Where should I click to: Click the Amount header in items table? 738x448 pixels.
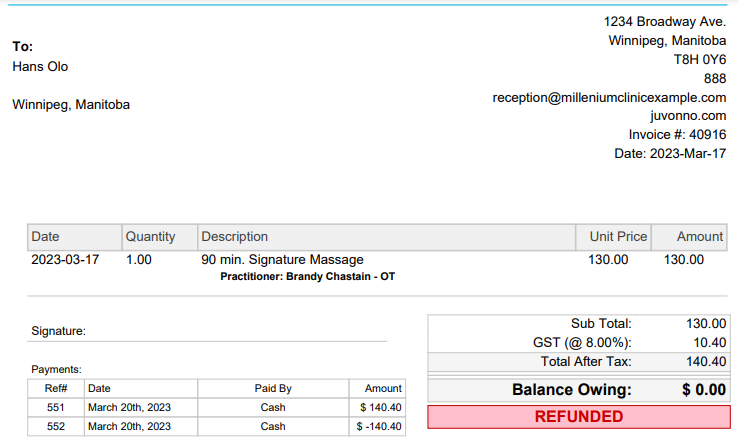pyautogui.click(x=699, y=237)
